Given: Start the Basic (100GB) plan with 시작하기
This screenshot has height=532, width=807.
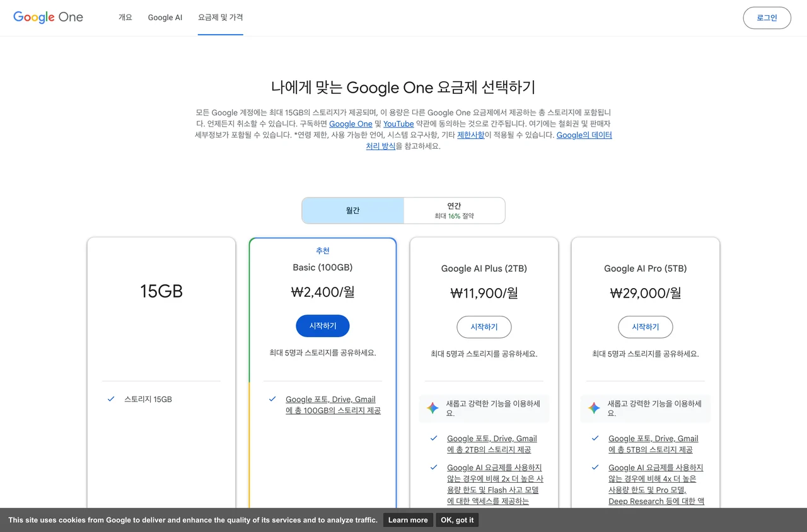Looking at the screenshot, I should pyautogui.click(x=323, y=326).
